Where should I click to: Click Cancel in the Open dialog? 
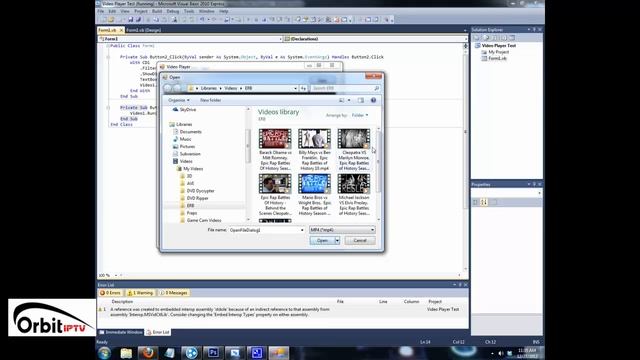coord(360,240)
